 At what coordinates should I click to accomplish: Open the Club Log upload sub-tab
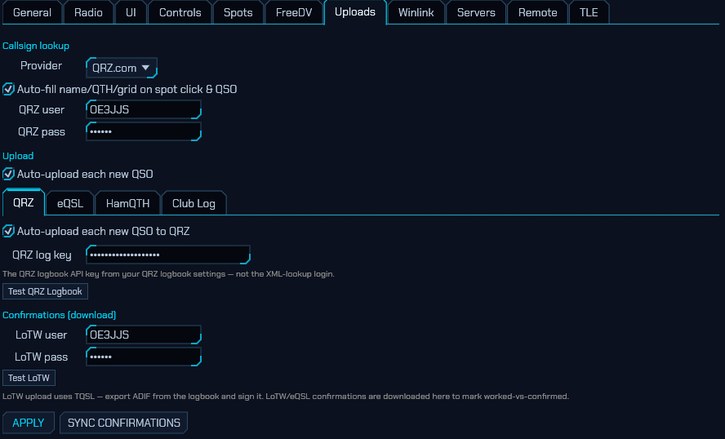coord(194,204)
